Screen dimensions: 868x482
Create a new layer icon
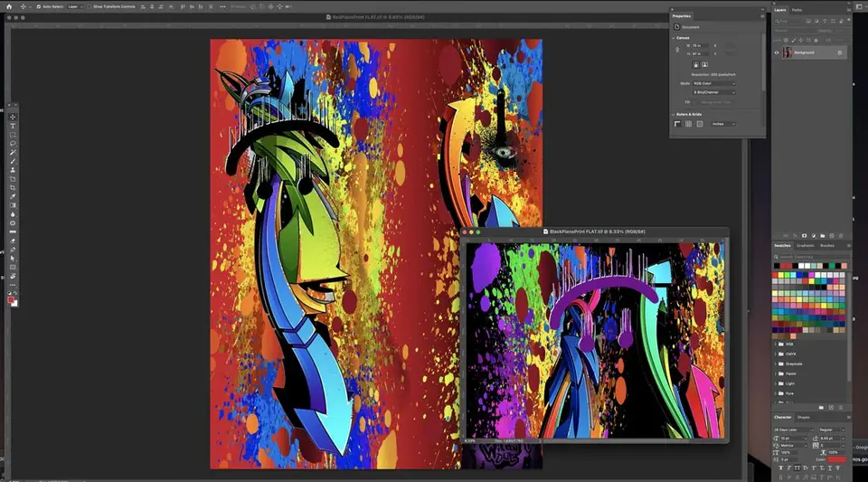click(x=832, y=236)
